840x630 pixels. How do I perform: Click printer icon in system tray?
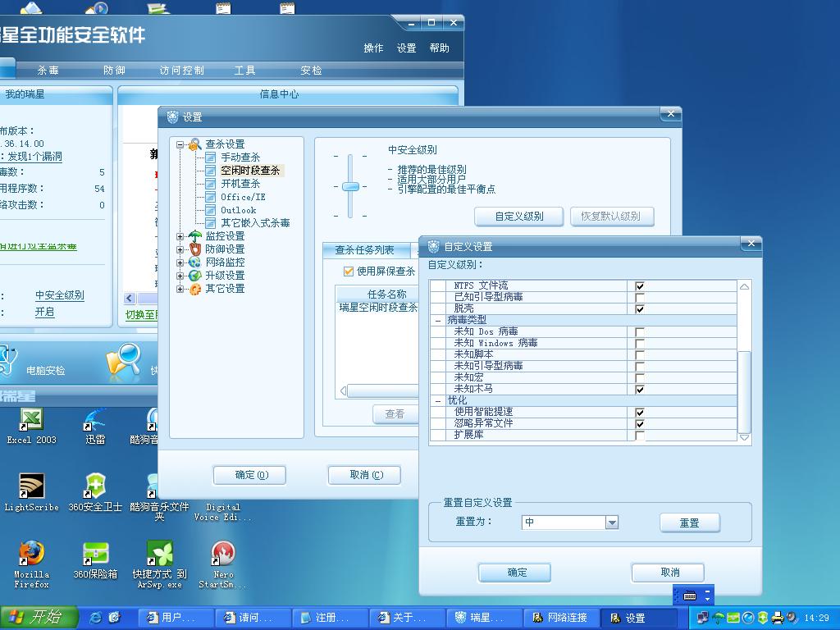point(778,618)
